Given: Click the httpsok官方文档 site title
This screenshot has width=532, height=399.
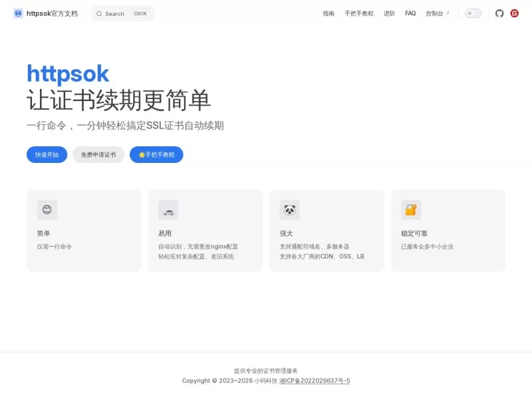Looking at the screenshot, I should pyautogui.click(x=52, y=13).
